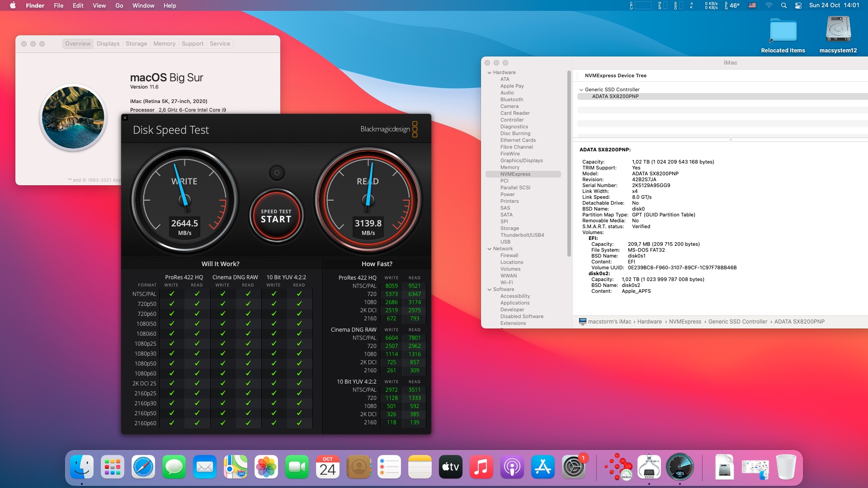This screenshot has width=868, height=488.
Task: Open Control Center in menu bar
Action: point(798,5)
